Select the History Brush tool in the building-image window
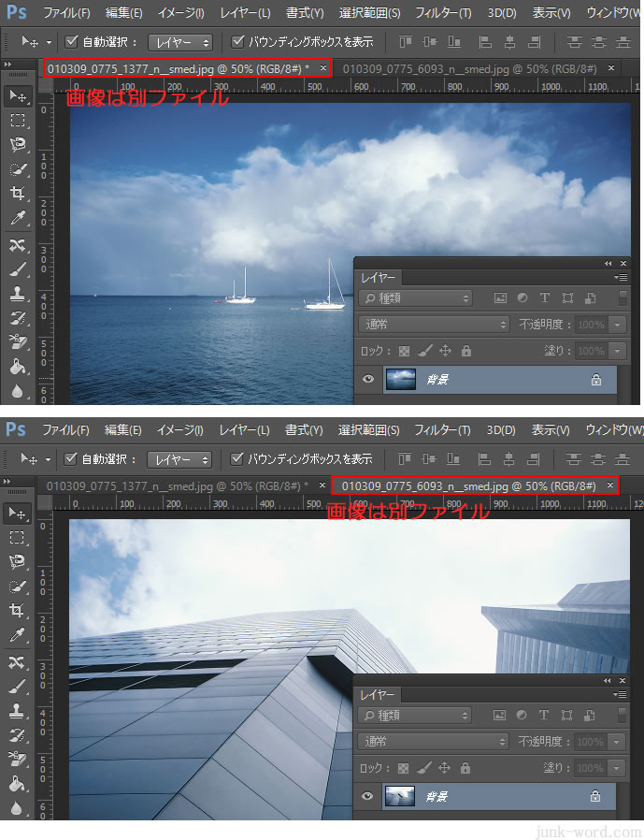The width and height of the screenshot is (644, 840). click(17, 735)
